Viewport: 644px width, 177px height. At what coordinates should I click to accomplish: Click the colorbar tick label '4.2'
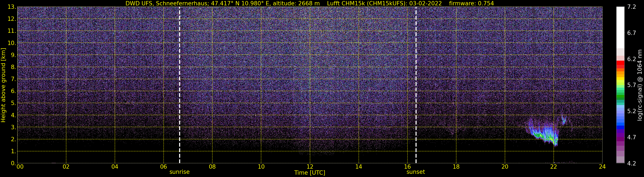[632, 163]
